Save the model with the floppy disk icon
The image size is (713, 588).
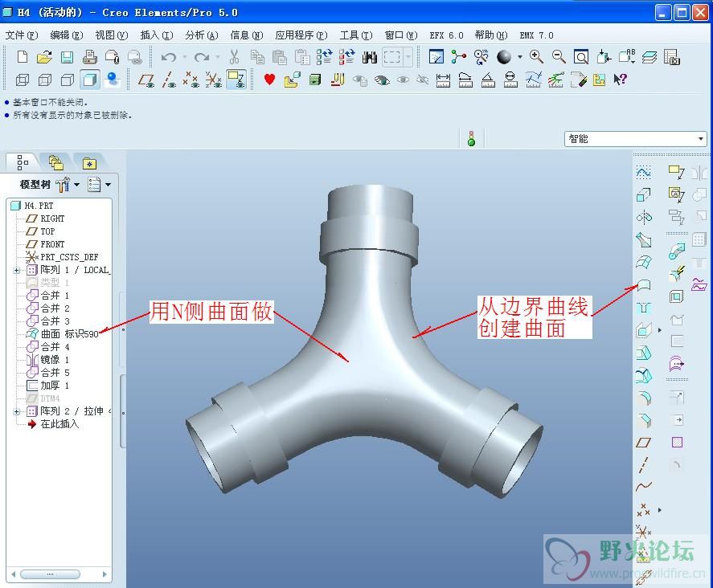(68, 57)
